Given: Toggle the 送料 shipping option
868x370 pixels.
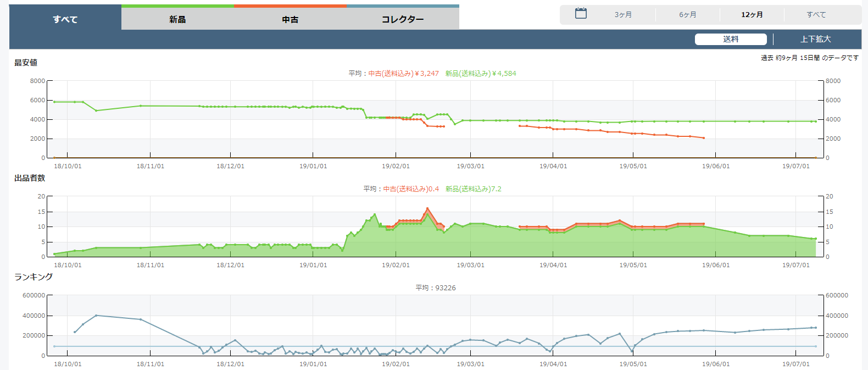Looking at the screenshot, I should (x=730, y=39).
